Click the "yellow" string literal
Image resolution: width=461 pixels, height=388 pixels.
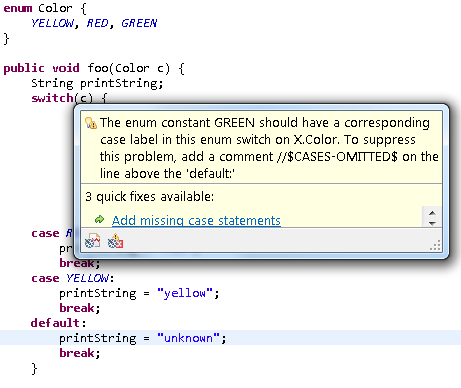(x=185, y=293)
